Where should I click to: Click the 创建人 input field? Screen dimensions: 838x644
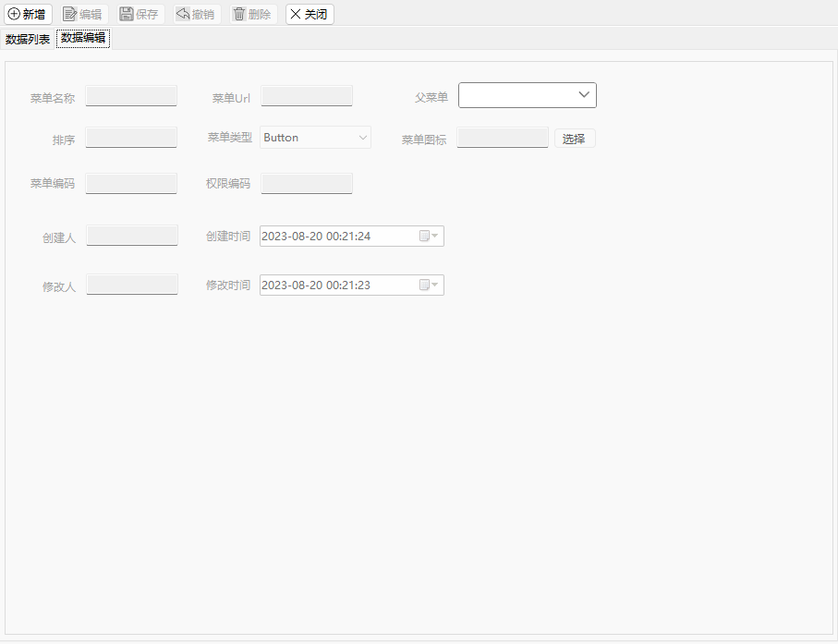coord(132,236)
